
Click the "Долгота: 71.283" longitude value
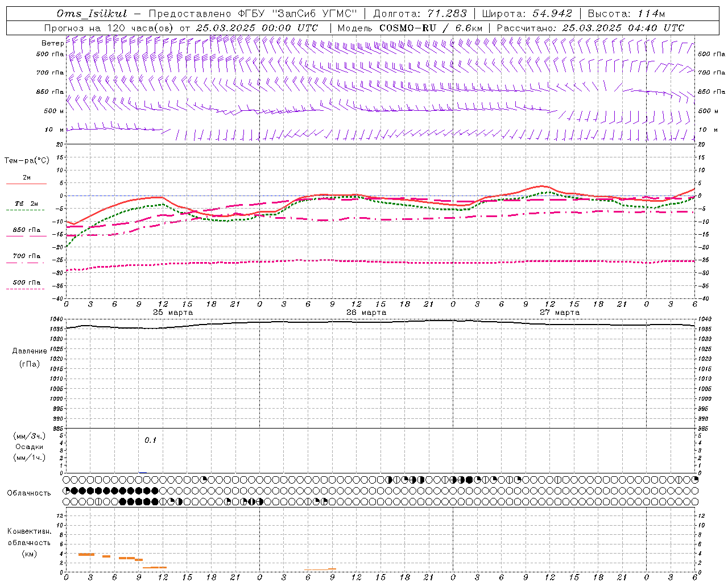point(420,14)
